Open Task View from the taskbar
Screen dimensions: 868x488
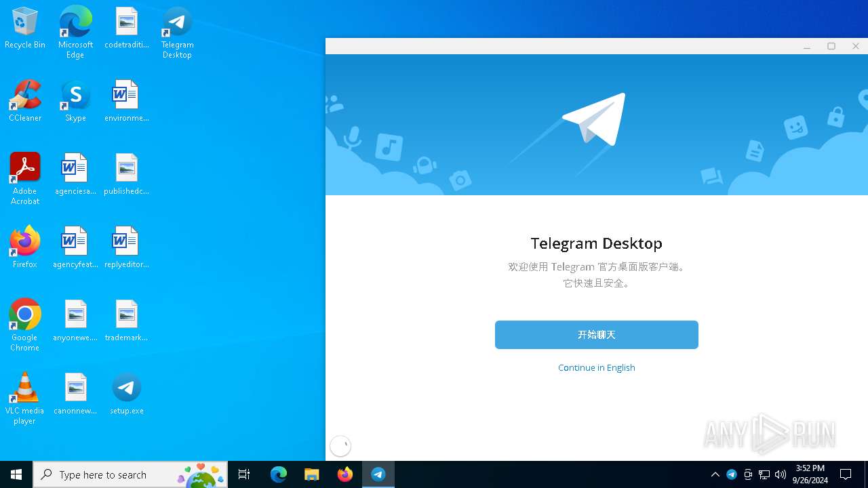click(x=244, y=474)
